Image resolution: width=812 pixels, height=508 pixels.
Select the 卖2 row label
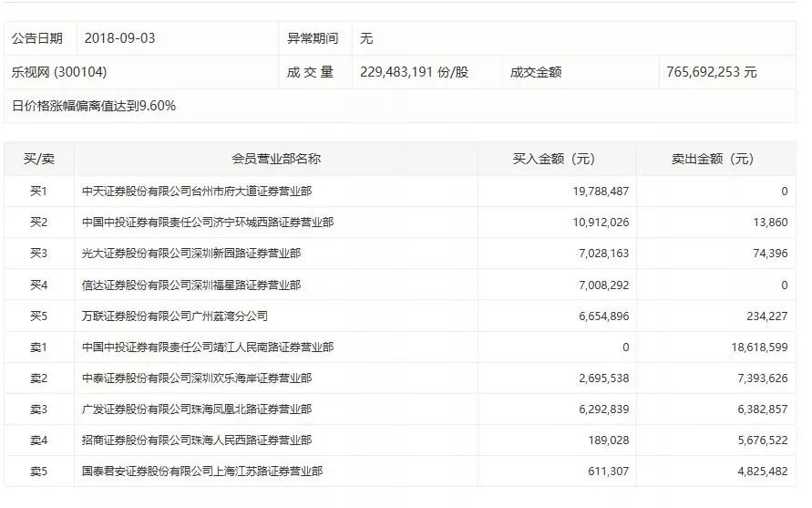pyautogui.click(x=39, y=378)
